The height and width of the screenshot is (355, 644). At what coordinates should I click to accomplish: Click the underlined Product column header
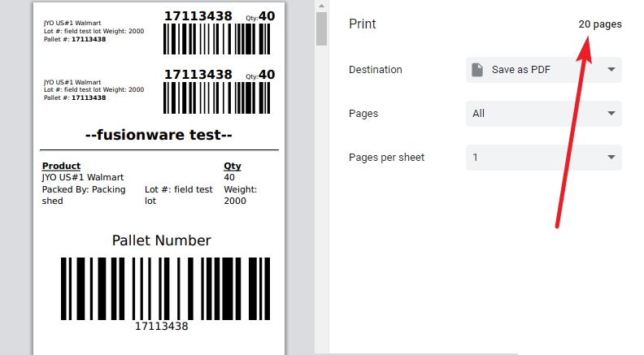(x=61, y=166)
